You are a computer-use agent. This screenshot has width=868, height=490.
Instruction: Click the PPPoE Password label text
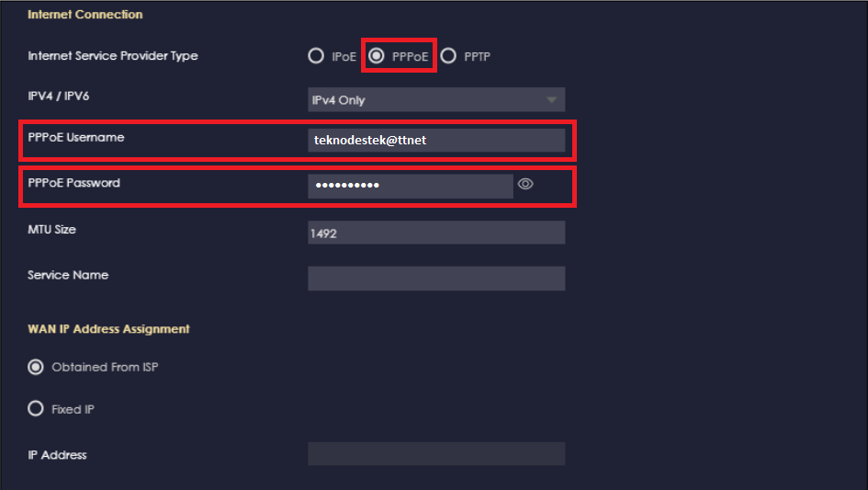(x=73, y=183)
